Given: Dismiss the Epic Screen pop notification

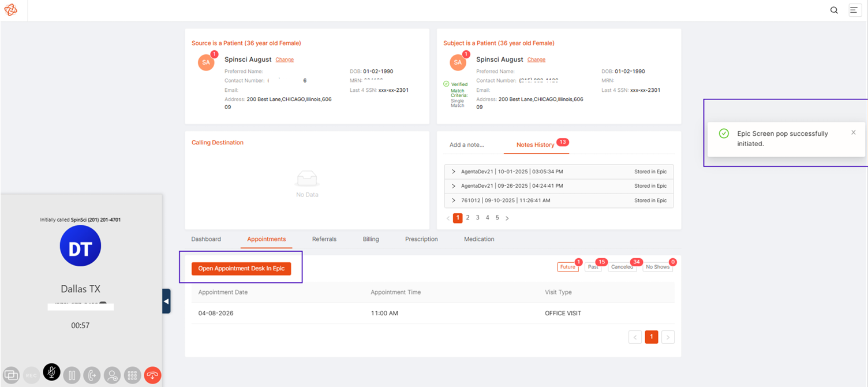Looking at the screenshot, I should point(854,133).
